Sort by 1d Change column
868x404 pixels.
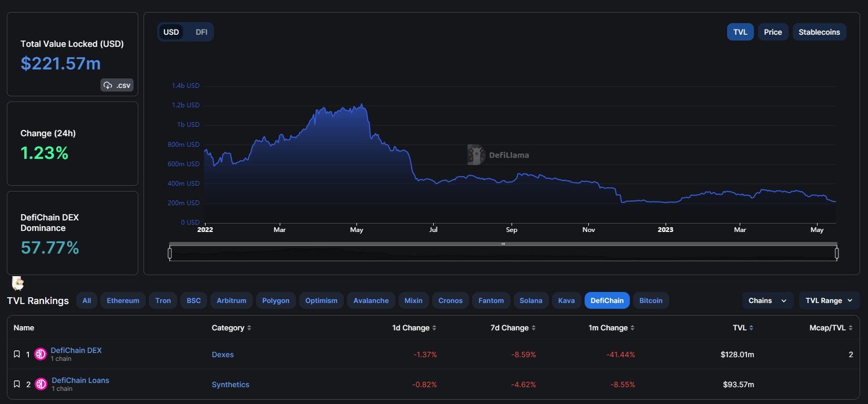414,328
